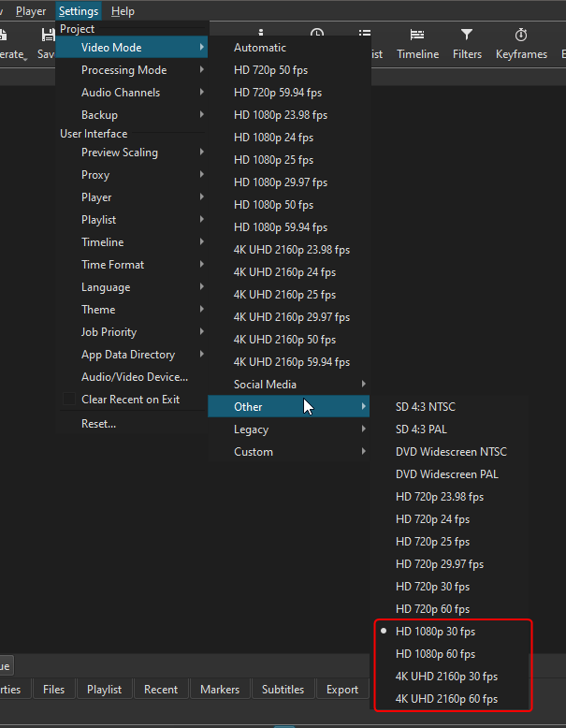Select Automatic video mode
The width and height of the screenshot is (566, 728).
(260, 48)
